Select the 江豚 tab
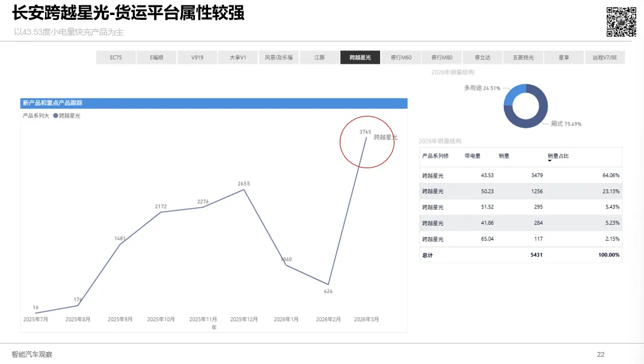Screen dimensions: 644x364 click(x=319, y=56)
